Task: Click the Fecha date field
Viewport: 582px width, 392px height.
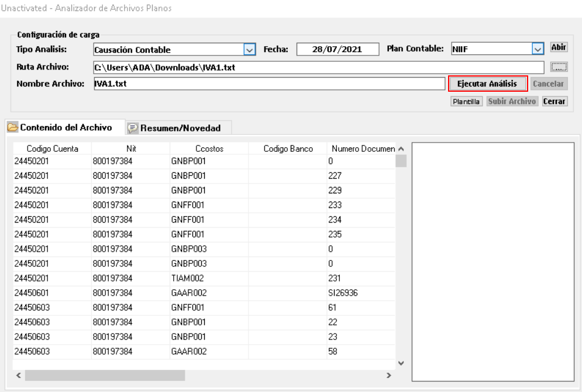Action: (337, 50)
